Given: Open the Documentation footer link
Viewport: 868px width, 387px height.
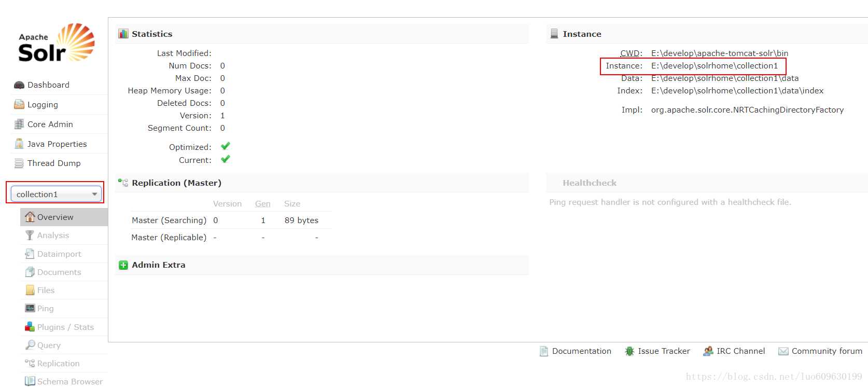Looking at the screenshot, I should click(582, 351).
